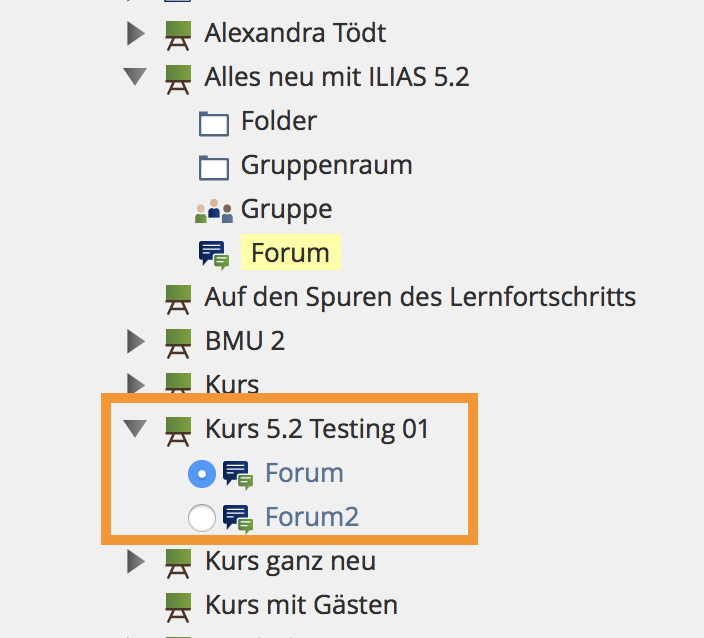Select the Forum radio button
This screenshot has width=704, height=638.
tap(202, 473)
